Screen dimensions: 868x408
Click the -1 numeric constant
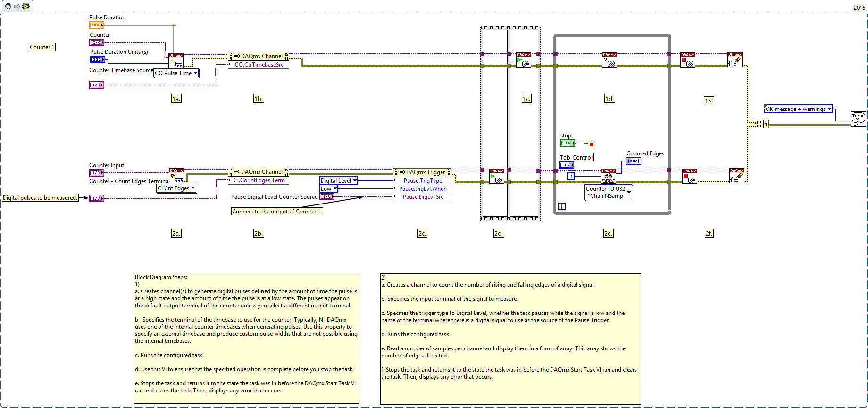click(x=571, y=176)
